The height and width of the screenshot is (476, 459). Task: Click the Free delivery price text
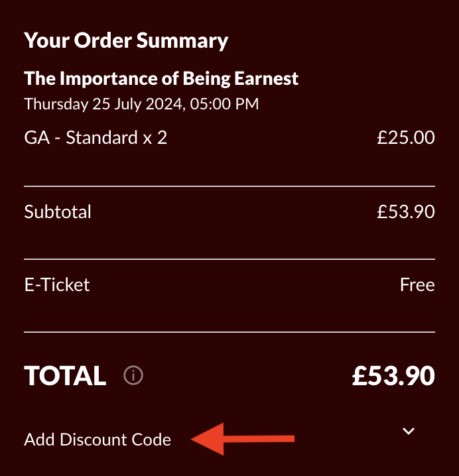pyautogui.click(x=417, y=285)
